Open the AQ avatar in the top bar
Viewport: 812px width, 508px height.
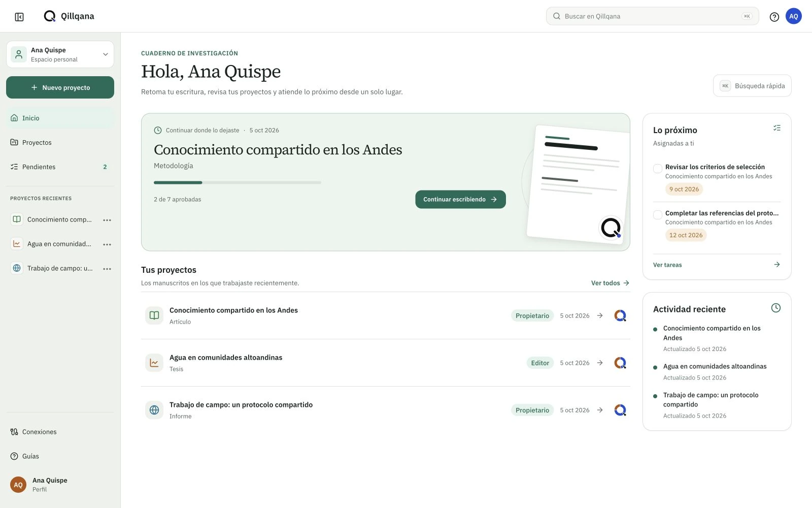click(794, 16)
